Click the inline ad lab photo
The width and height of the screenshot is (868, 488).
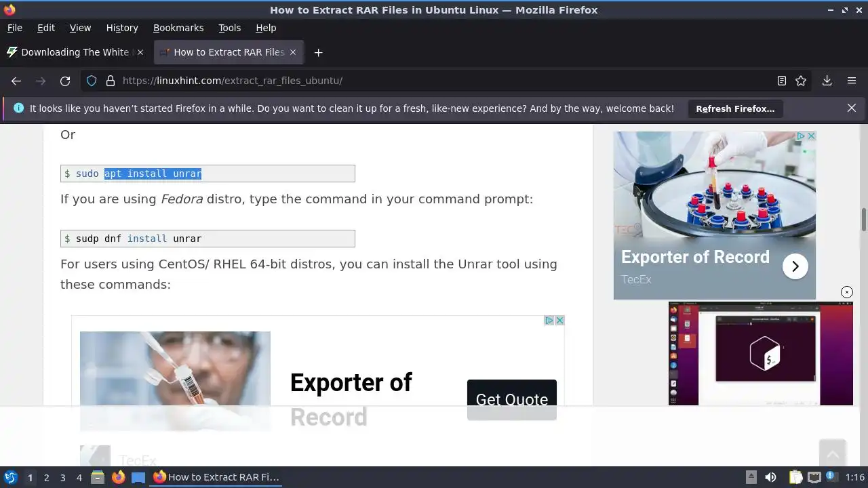coord(175,381)
